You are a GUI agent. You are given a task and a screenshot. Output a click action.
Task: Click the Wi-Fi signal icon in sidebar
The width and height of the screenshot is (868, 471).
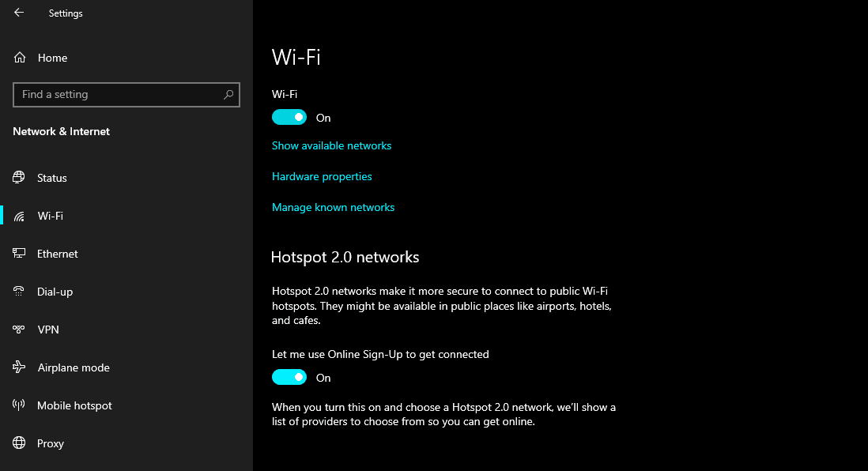18,215
